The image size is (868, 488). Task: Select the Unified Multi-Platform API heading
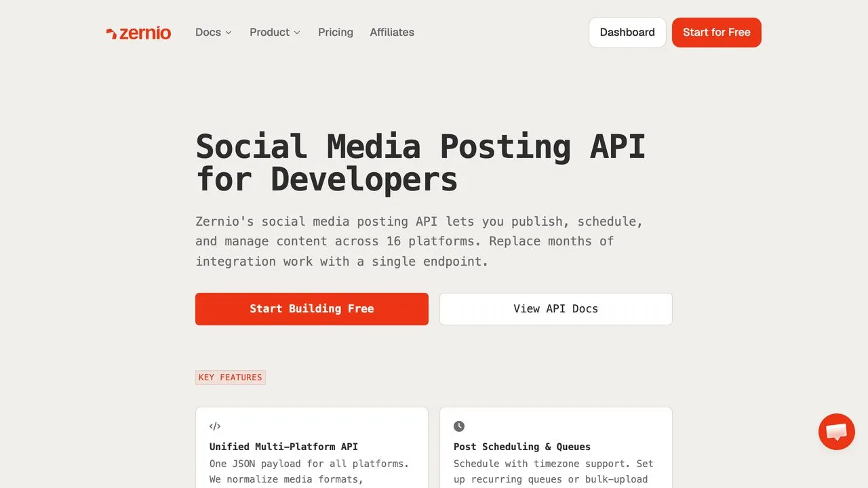coord(283,447)
